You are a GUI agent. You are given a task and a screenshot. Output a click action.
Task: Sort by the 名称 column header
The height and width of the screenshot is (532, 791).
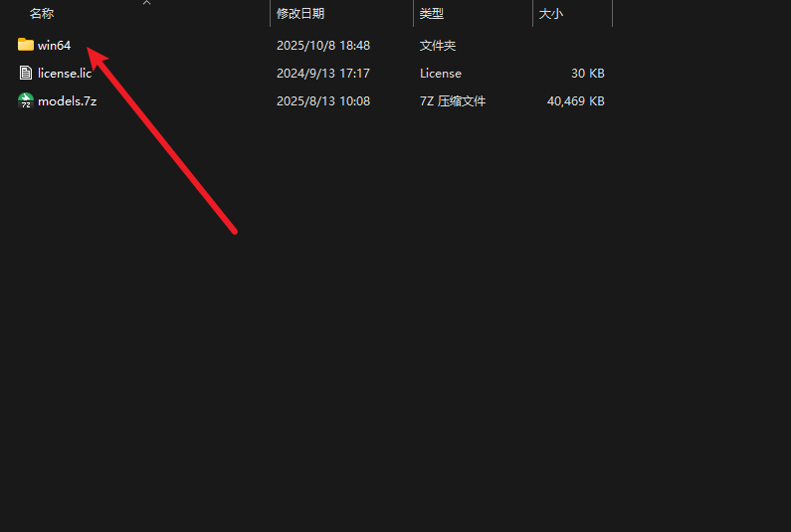click(x=42, y=14)
